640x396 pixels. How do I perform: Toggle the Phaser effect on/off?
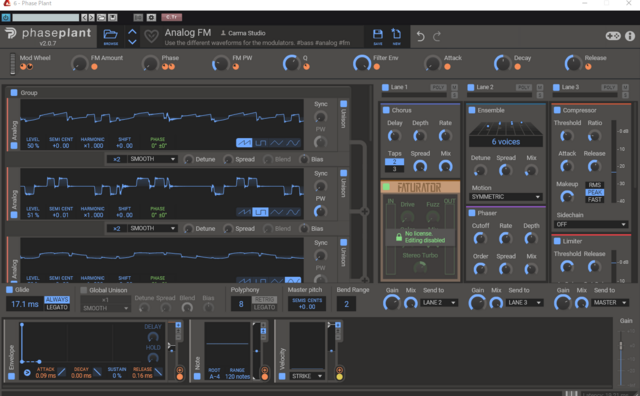[x=472, y=213]
